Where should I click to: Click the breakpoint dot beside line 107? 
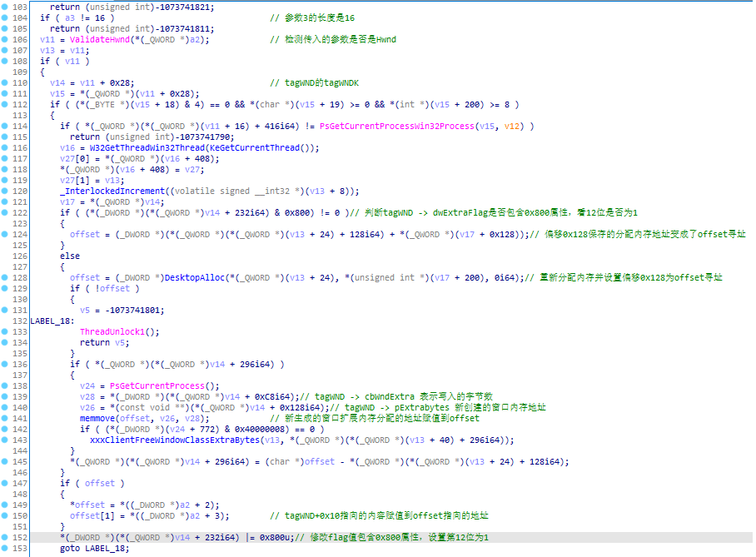pyautogui.click(x=6, y=50)
